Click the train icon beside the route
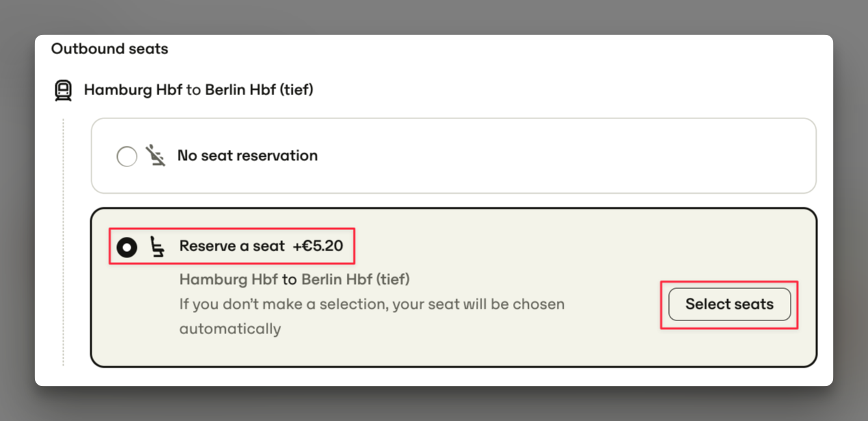The width and height of the screenshot is (868, 421). (x=64, y=90)
